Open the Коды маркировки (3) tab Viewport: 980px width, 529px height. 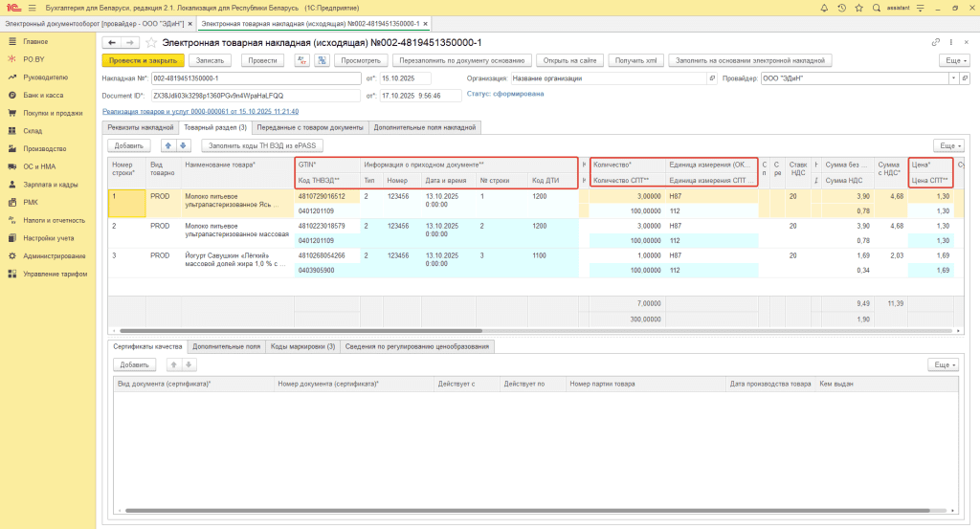[302, 346]
